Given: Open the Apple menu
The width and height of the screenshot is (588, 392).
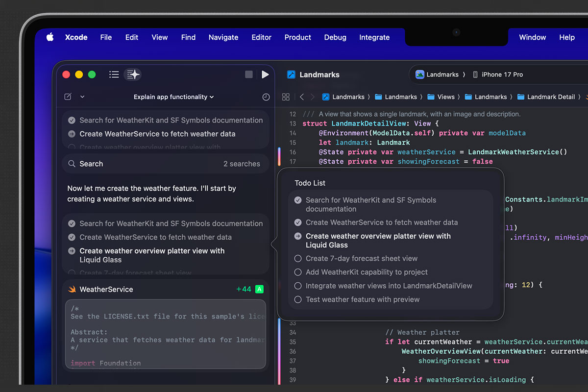Looking at the screenshot, I should 50,37.
